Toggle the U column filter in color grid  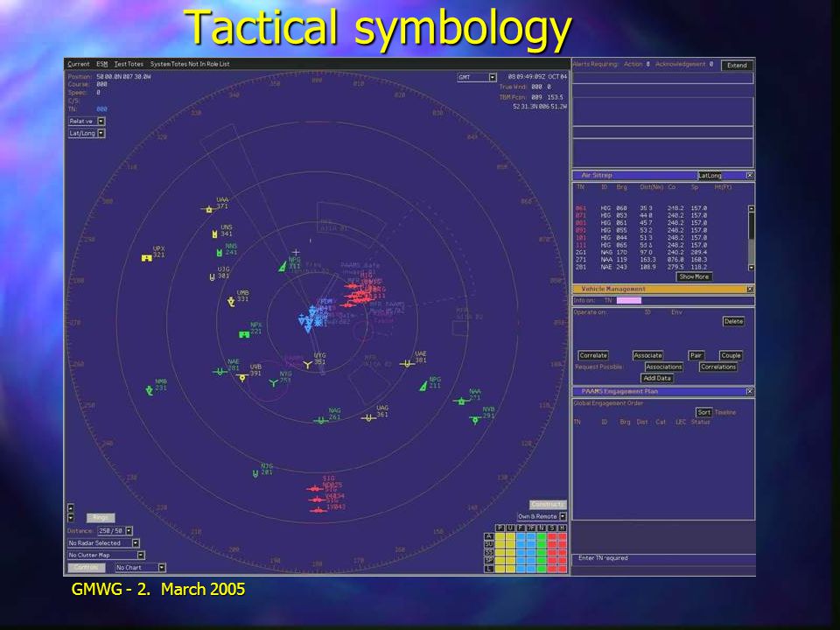(x=510, y=528)
